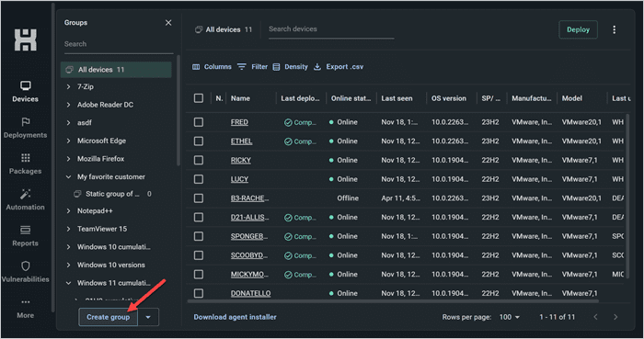Click SCOOBYD deployment completed icon
Viewport: 644px width, 339px height.
(288, 255)
